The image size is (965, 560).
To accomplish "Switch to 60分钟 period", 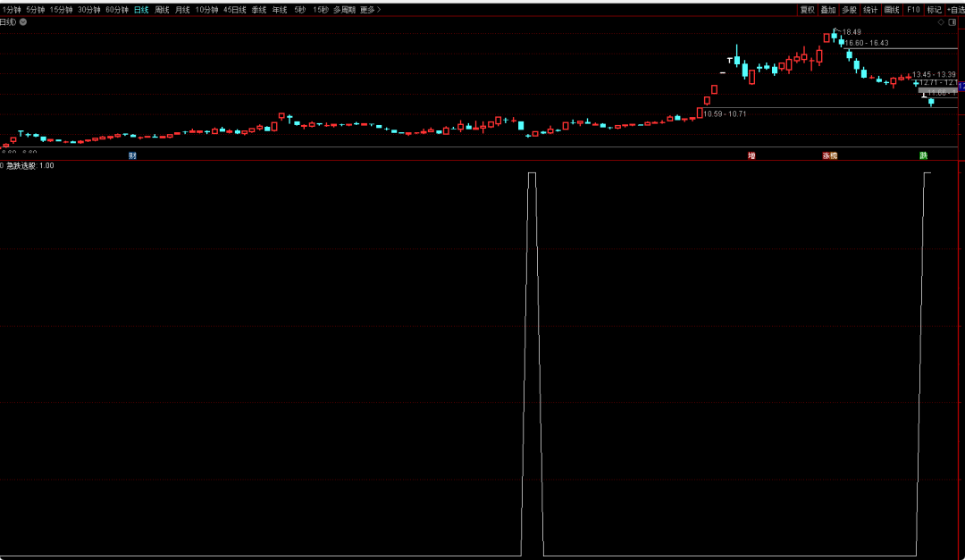I will tap(117, 10).
